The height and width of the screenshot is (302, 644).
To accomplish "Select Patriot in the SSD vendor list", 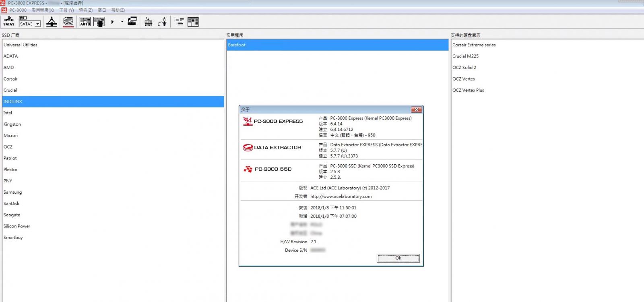I will pyautogui.click(x=113, y=158).
